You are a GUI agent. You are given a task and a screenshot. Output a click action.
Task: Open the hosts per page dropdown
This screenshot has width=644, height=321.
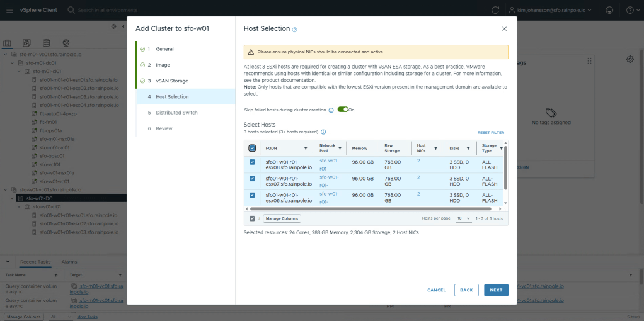point(464,218)
